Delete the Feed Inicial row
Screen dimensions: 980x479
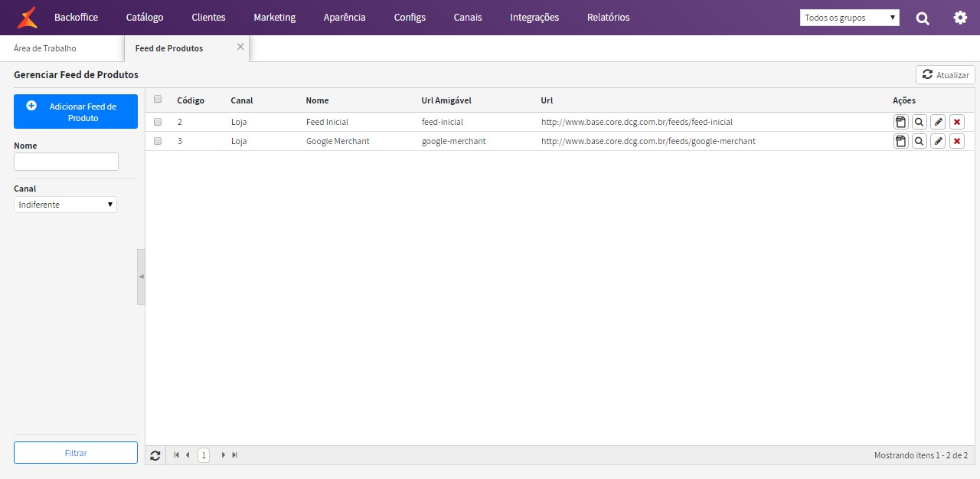point(957,122)
